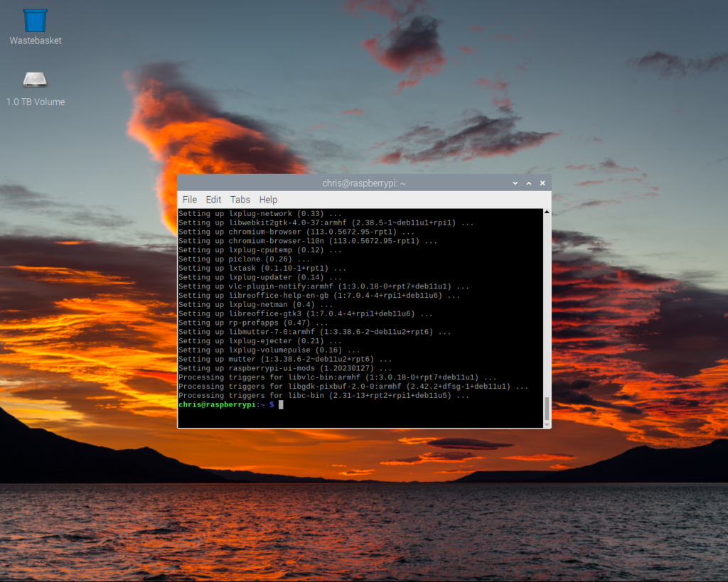Click the terminal scrollbar up arrow
The width and height of the screenshot is (728, 582).
[547, 212]
